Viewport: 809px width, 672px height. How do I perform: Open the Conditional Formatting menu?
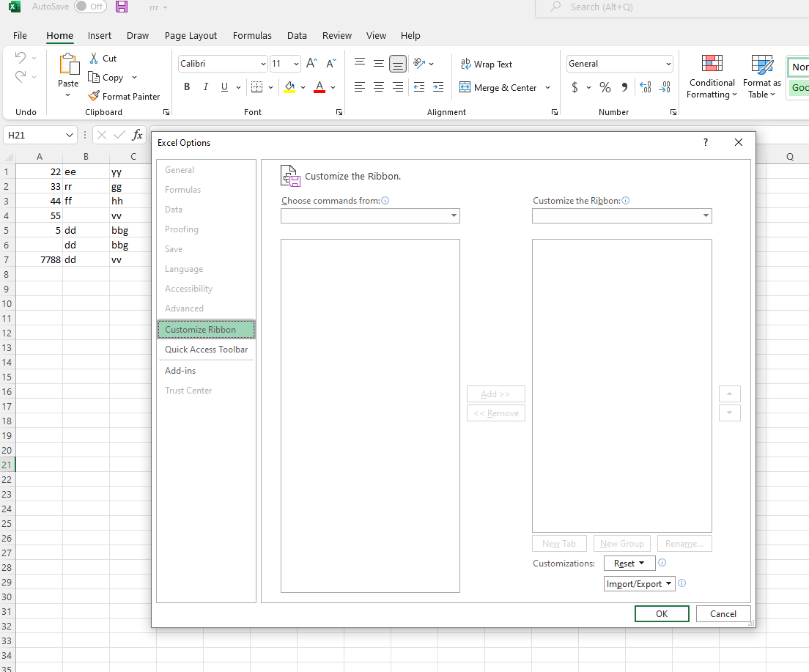point(712,77)
